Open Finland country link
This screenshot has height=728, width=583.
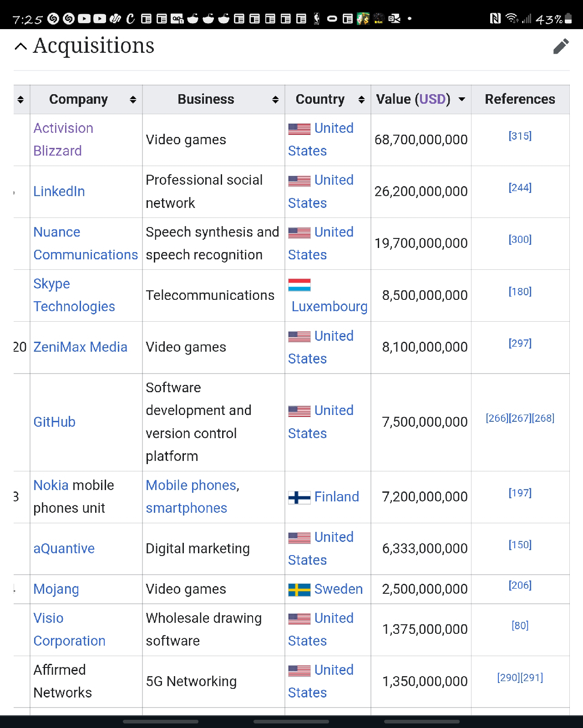pos(336,496)
